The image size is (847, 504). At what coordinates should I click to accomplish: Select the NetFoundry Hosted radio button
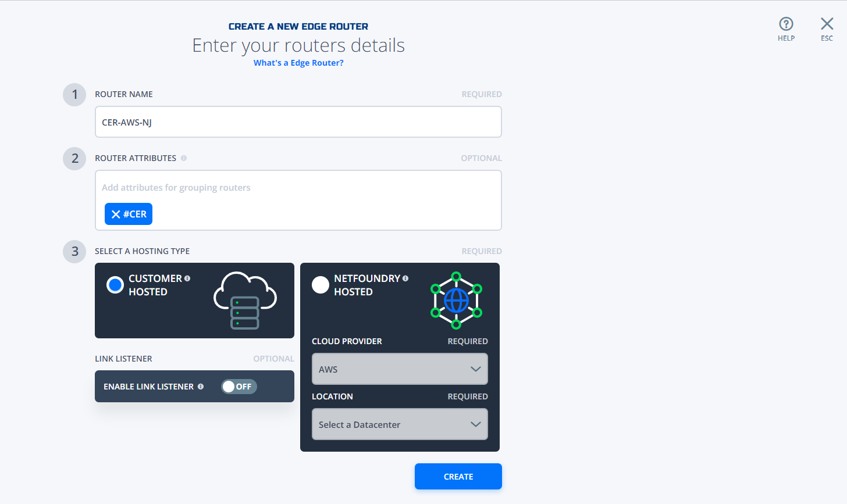(321, 285)
